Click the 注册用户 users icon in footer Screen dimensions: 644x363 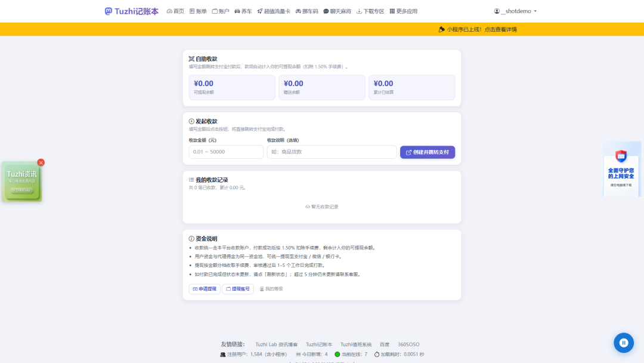pos(222,355)
